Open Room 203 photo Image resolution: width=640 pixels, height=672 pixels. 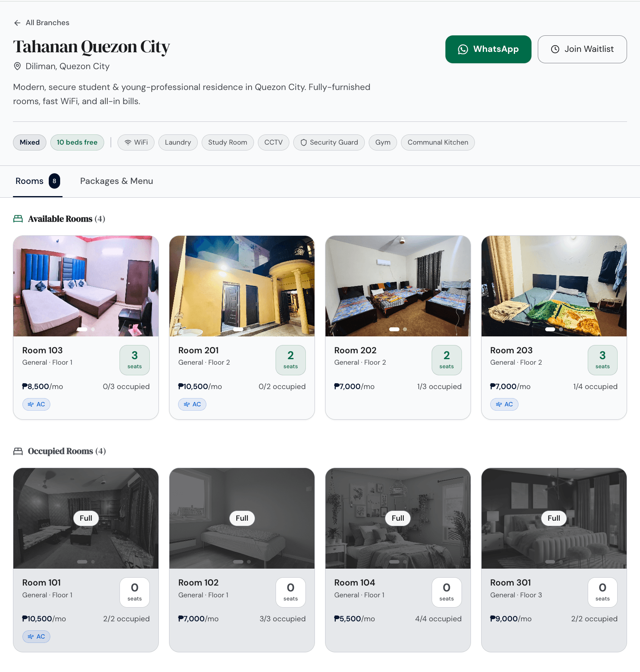tap(554, 286)
